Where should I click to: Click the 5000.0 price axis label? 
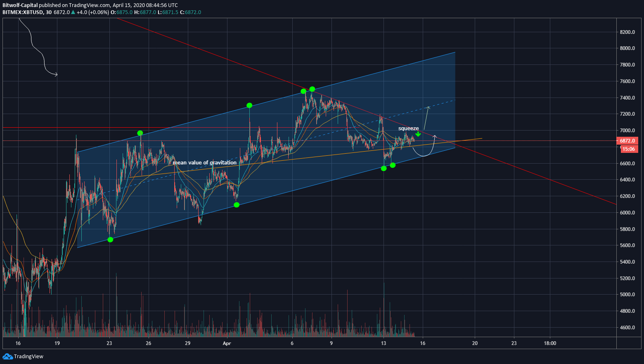pos(627,295)
